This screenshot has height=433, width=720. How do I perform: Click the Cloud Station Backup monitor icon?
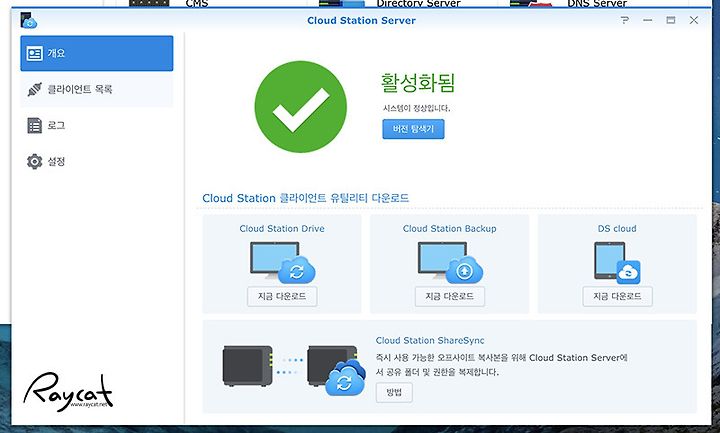coord(450,263)
